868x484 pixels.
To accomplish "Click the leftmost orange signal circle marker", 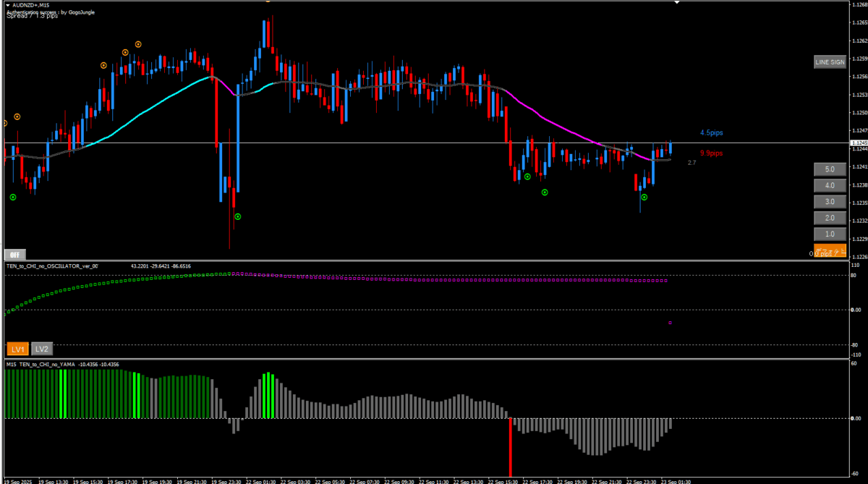I will click(5, 123).
